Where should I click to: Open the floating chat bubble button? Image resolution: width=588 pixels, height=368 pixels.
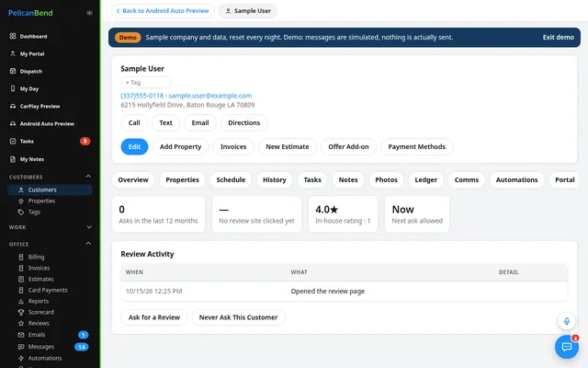coord(567,346)
